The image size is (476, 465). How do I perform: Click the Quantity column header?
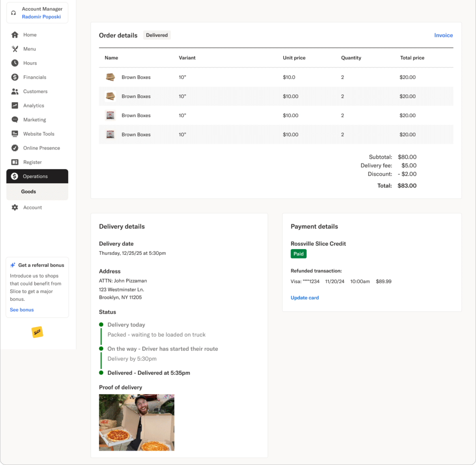click(x=351, y=58)
